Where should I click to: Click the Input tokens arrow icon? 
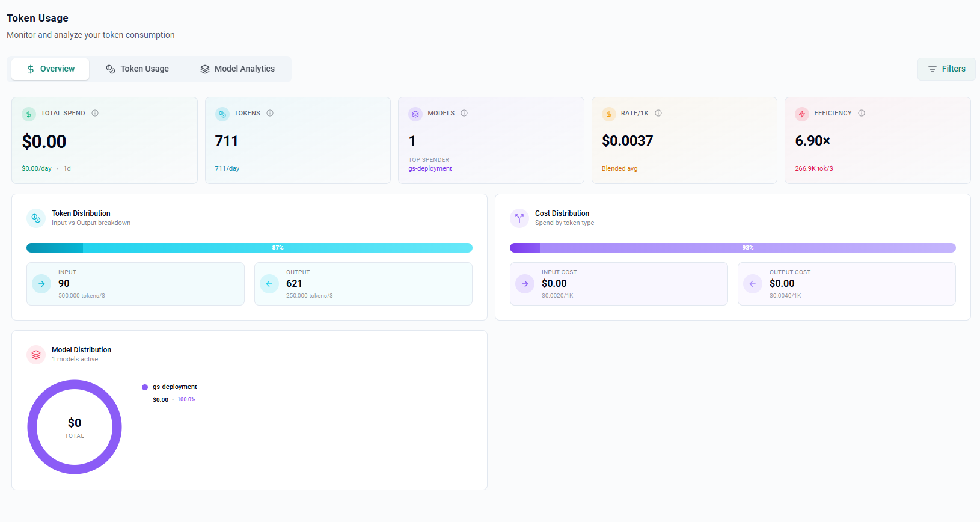click(x=41, y=284)
